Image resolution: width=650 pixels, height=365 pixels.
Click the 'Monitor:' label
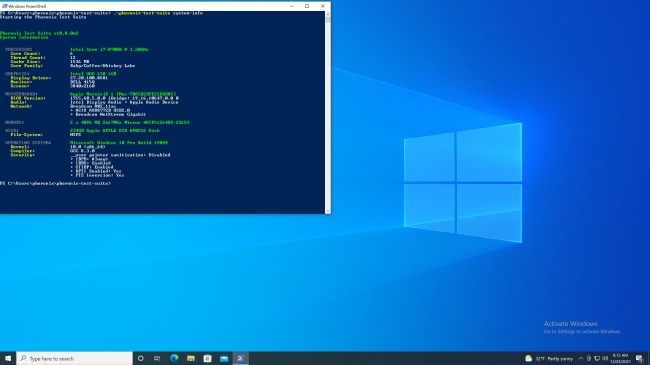pyautogui.click(x=20, y=82)
